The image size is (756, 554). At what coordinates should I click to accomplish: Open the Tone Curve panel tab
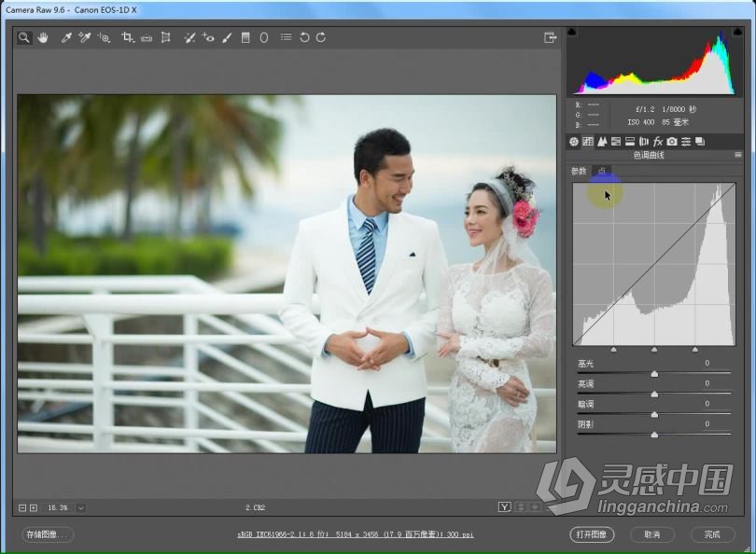pos(588,142)
